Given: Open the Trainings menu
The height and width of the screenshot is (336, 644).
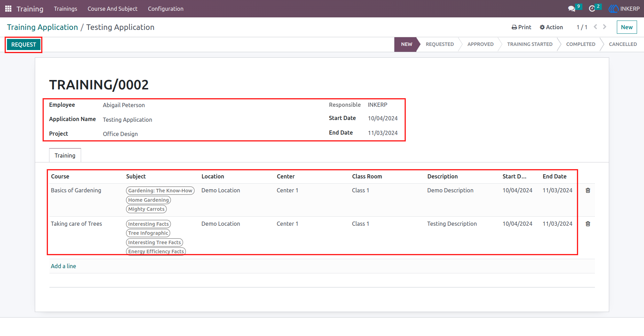Looking at the screenshot, I should click(x=65, y=9).
